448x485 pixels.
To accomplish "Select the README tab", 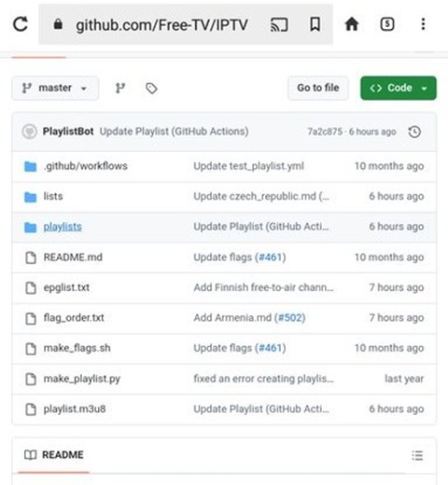I will pos(54,455).
